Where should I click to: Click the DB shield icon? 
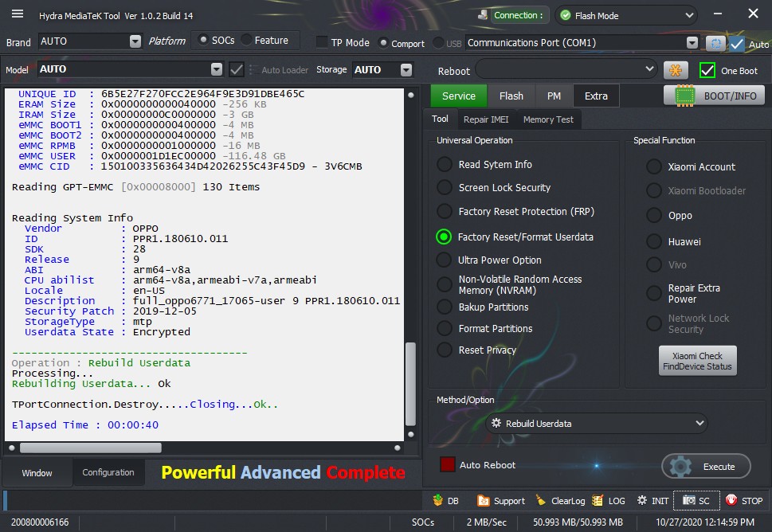click(x=437, y=500)
